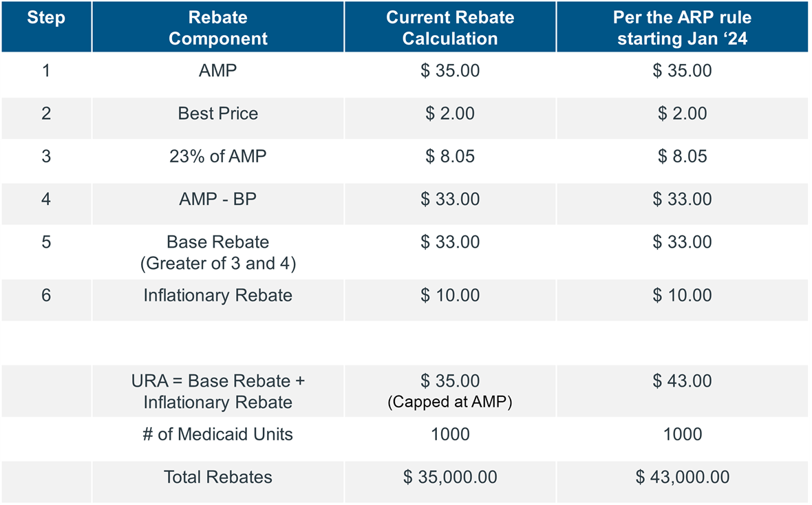The image size is (812, 505).
Task: Select the # of Medicaid Units label
Action: click(x=218, y=434)
